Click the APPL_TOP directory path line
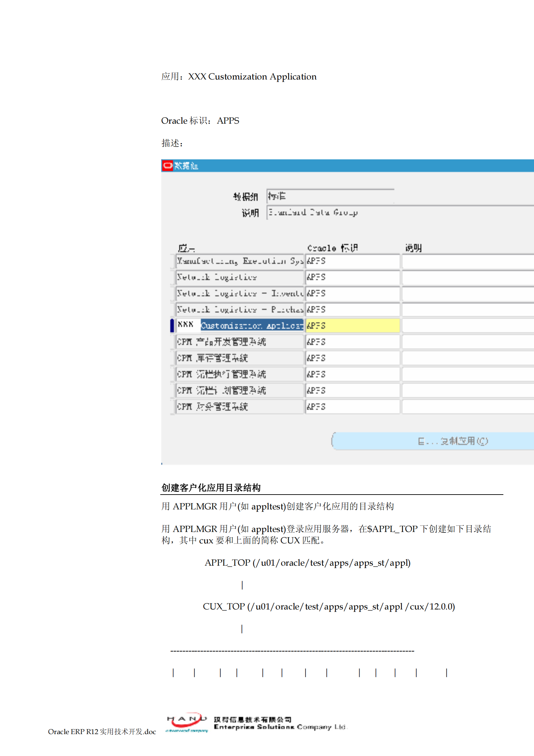 [x=307, y=563]
